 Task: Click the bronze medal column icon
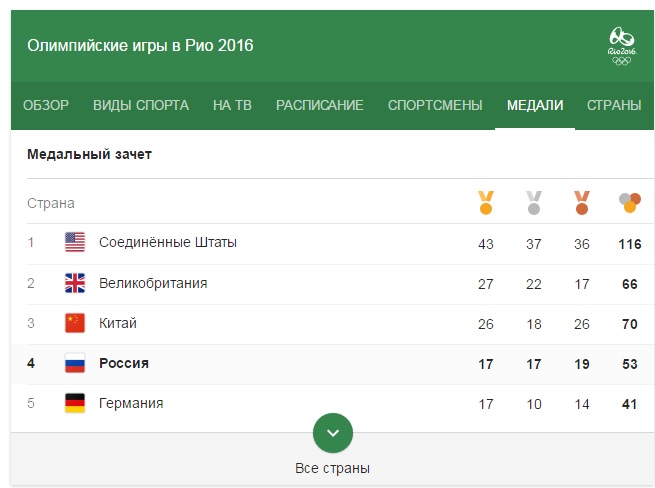tap(582, 203)
